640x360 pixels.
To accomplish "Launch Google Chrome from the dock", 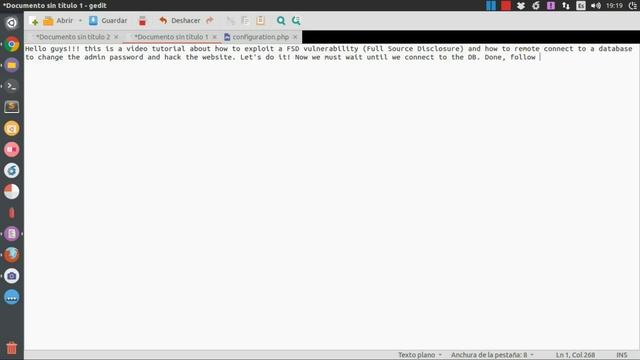I will coord(11,44).
